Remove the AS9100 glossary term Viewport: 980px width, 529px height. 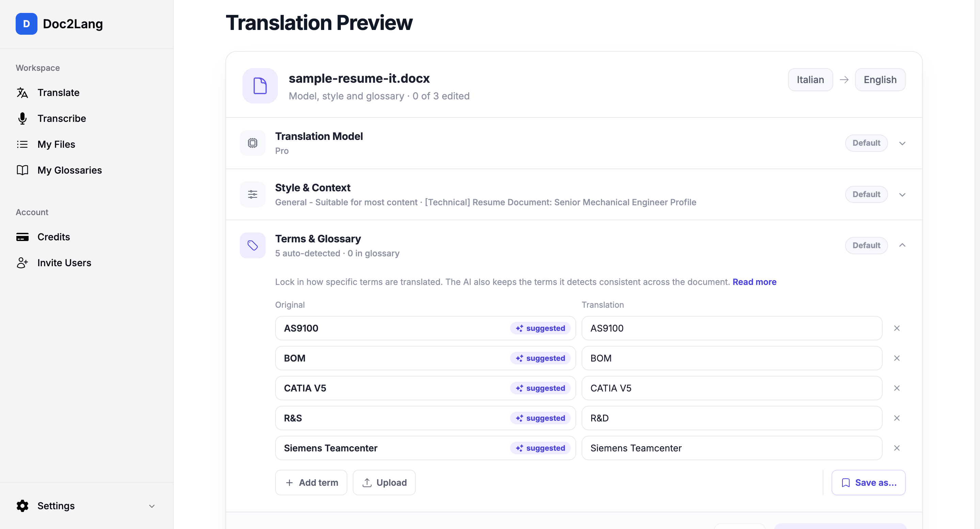897,328
